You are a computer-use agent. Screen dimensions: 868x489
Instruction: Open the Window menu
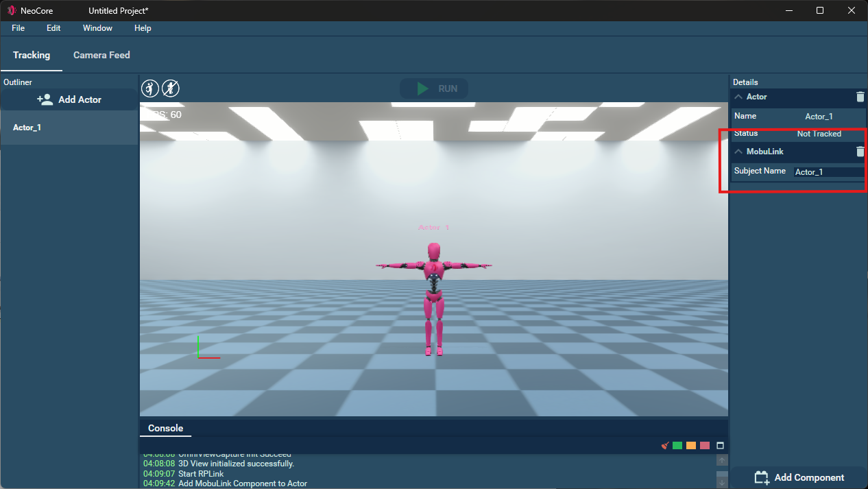pos(97,28)
